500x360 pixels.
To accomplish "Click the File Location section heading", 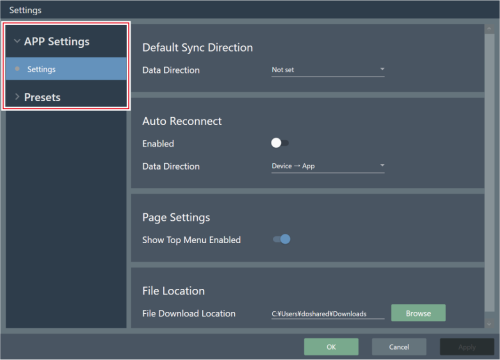I will point(173,291).
